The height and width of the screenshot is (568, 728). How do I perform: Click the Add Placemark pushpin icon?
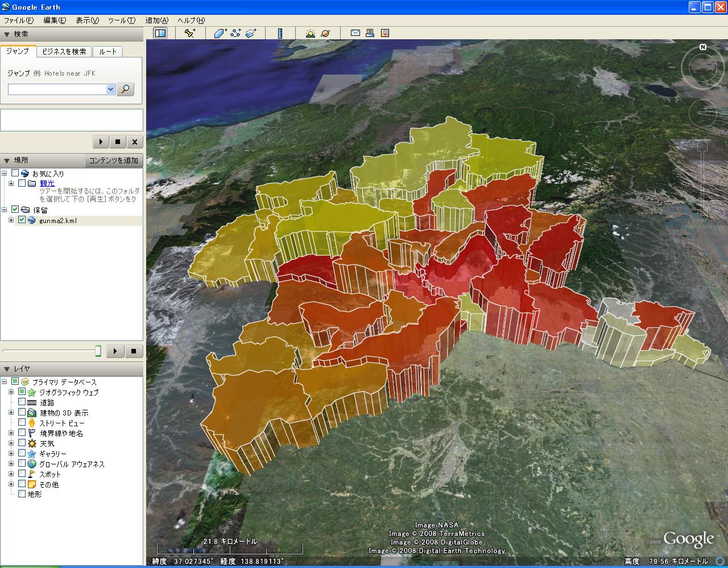[190, 33]
